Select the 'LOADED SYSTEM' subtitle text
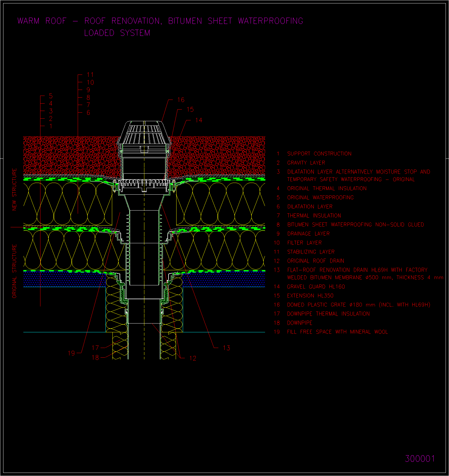Viewport: 449px width, 476px height. [117, 33]
